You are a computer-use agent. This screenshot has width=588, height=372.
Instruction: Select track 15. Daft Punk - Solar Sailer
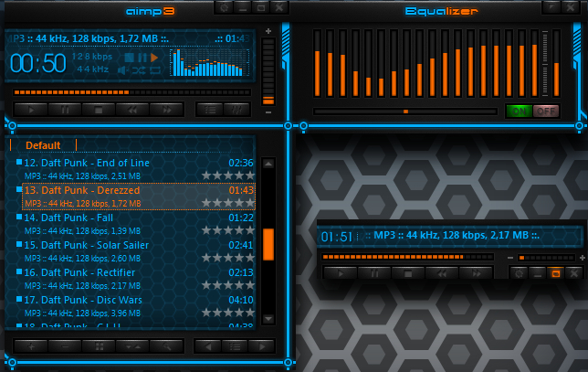[139, 251]
